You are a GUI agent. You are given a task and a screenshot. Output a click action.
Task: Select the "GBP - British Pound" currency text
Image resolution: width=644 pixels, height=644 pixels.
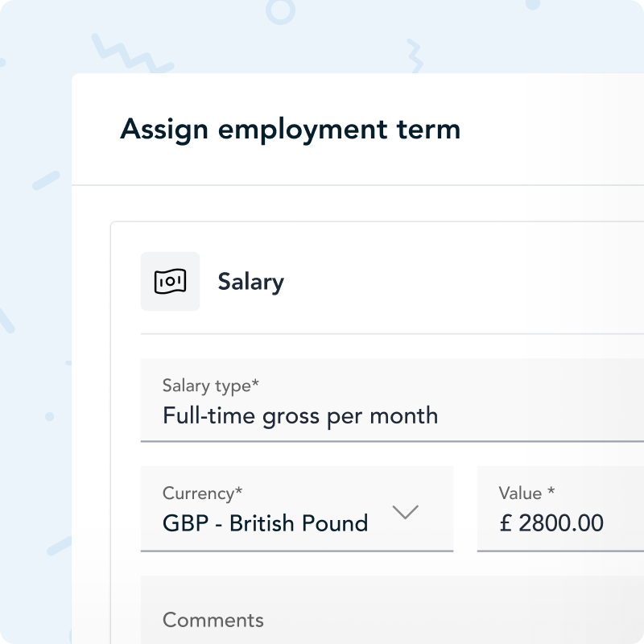265,523
